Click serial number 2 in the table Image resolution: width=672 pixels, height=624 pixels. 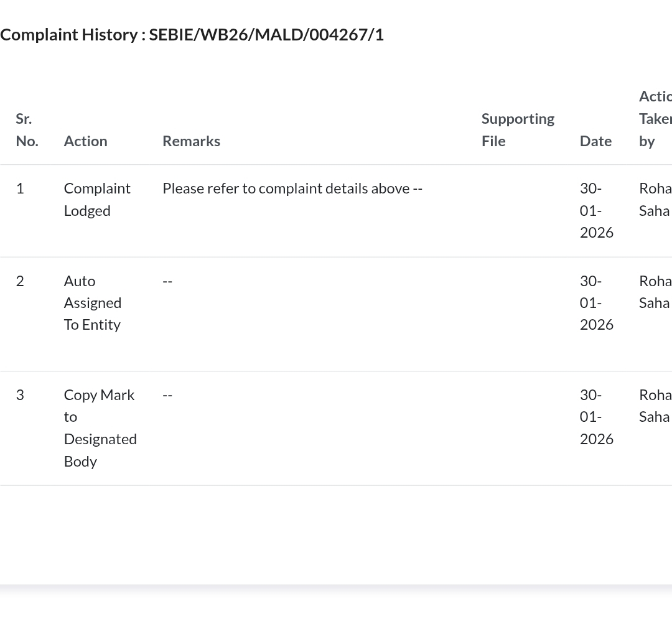(20, 281)
